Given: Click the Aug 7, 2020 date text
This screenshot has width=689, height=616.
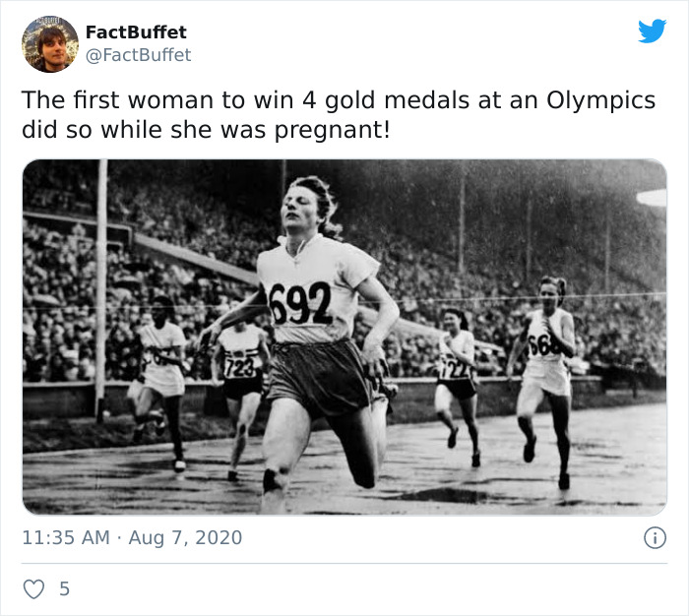Looking at the screenshot, I should [x=185, y=538].
